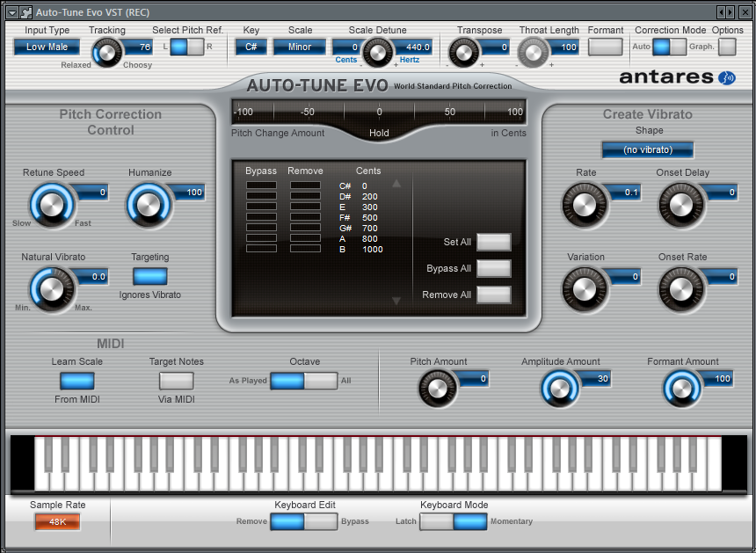
Task: Check the Bypass box for C#
Action: 261,186
